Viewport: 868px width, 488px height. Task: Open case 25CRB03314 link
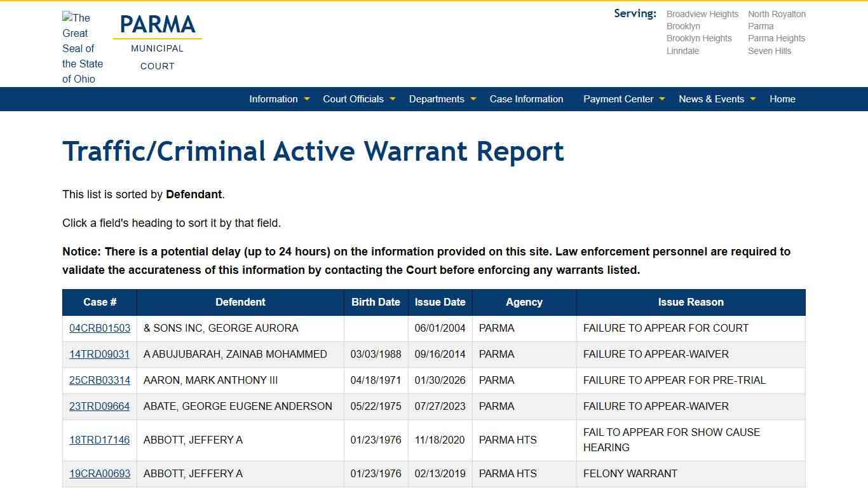(100, 381)
